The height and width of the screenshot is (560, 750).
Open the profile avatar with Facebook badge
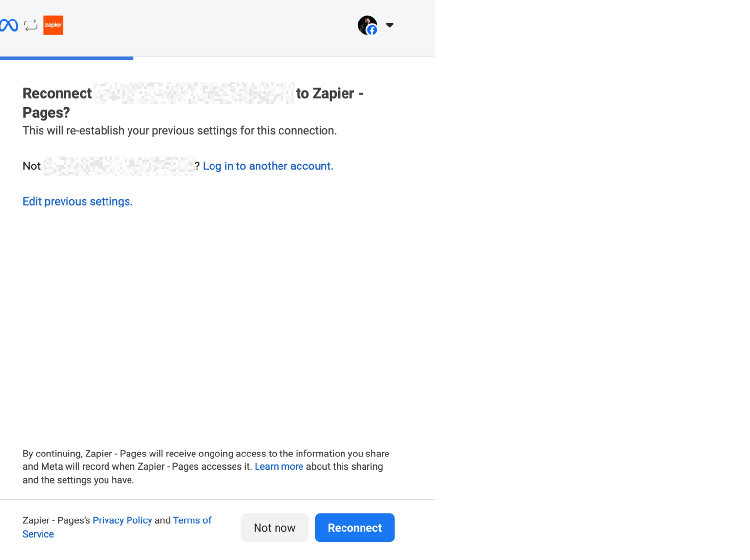(367, 25)
